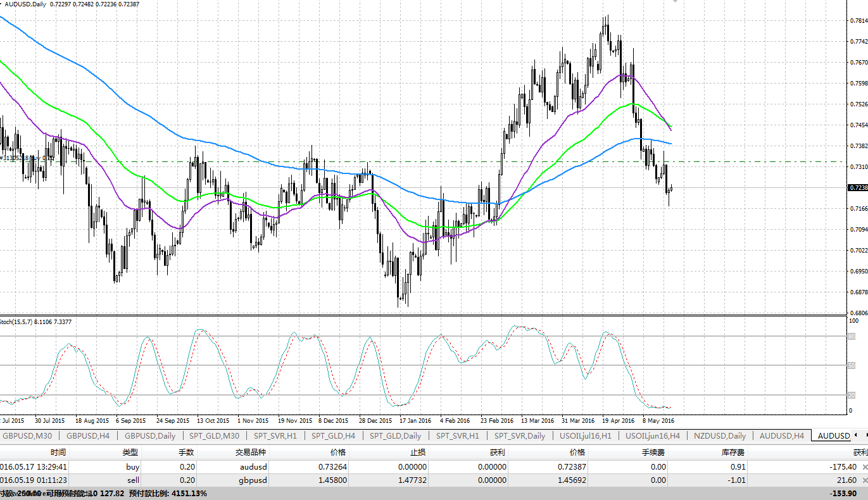Select the SPT_GLD,M30 chart tab
The image size is (868, 500).
214,435
